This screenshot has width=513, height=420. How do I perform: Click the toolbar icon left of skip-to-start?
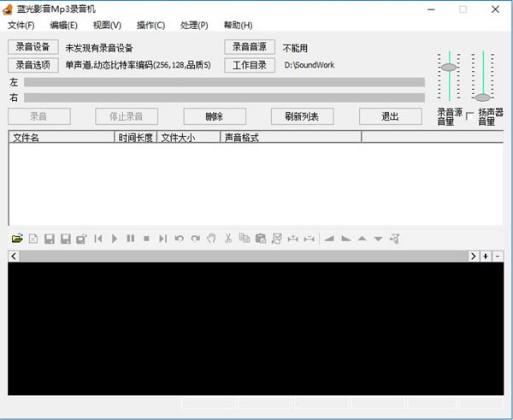[81, 239]
